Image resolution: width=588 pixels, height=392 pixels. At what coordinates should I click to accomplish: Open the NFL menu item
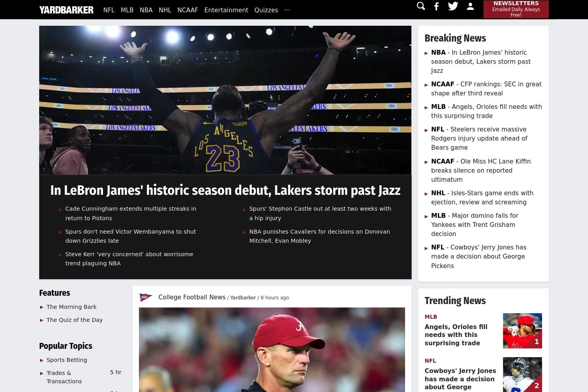coord(109,10)
